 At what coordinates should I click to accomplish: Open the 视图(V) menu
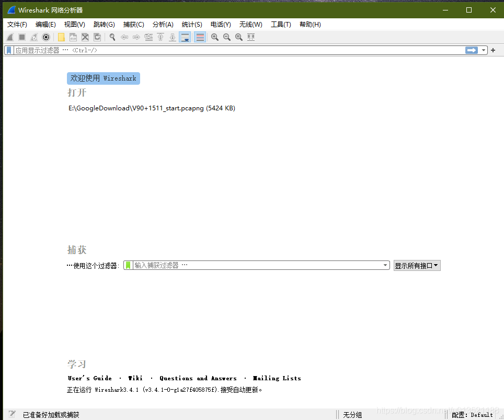75,25
